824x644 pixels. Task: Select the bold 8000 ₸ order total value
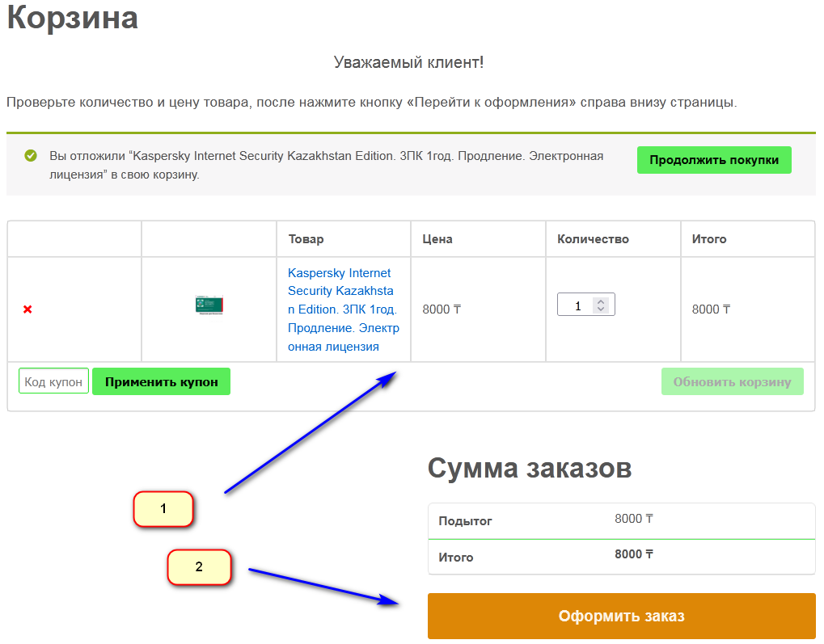pyautogui.click(x=634, y=554)
